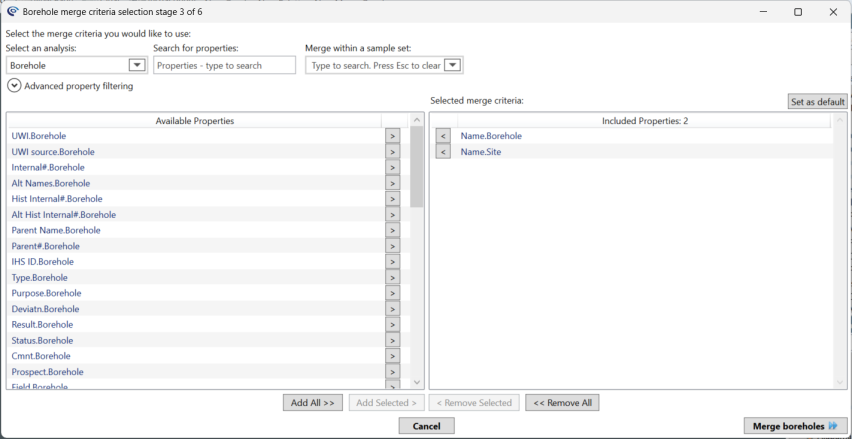
Task: Remove Name.Site using its left arrow
Action: click(x=444, y=152)
